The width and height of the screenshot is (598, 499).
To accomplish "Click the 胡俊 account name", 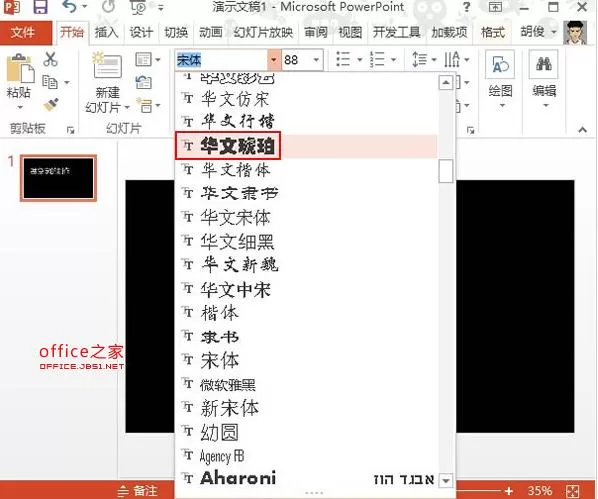I will coord(532,32).
